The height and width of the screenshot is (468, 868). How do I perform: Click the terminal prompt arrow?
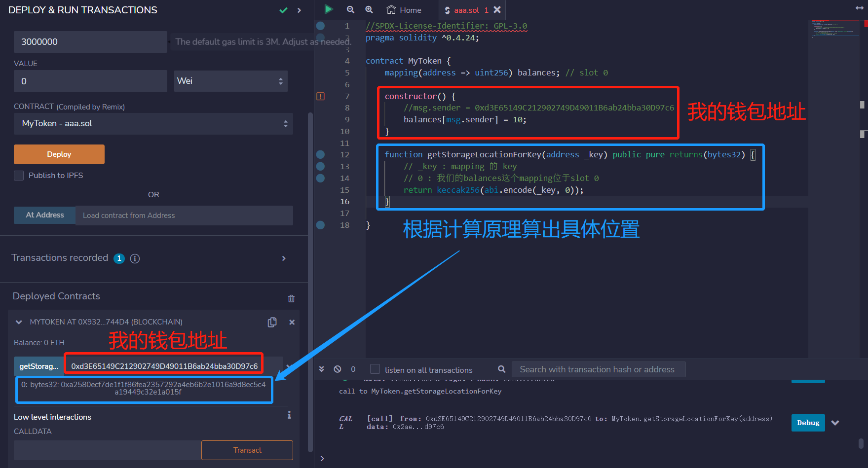pos(322,459)
